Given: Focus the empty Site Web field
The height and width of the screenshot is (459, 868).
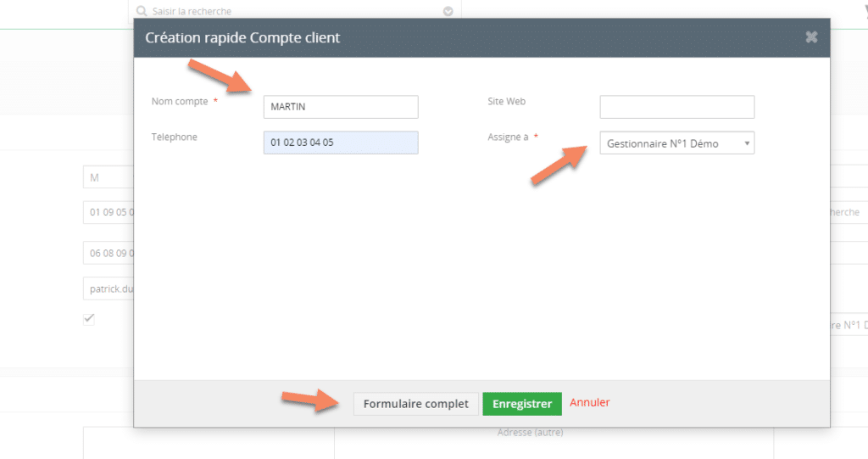Looking at the screenshot, I should coord(676,107).
